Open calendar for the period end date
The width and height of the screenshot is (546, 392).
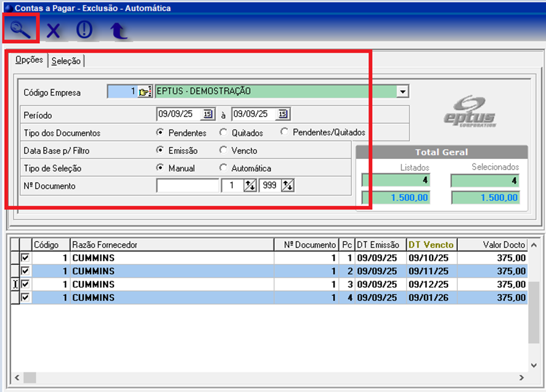[x=282, y=114]
